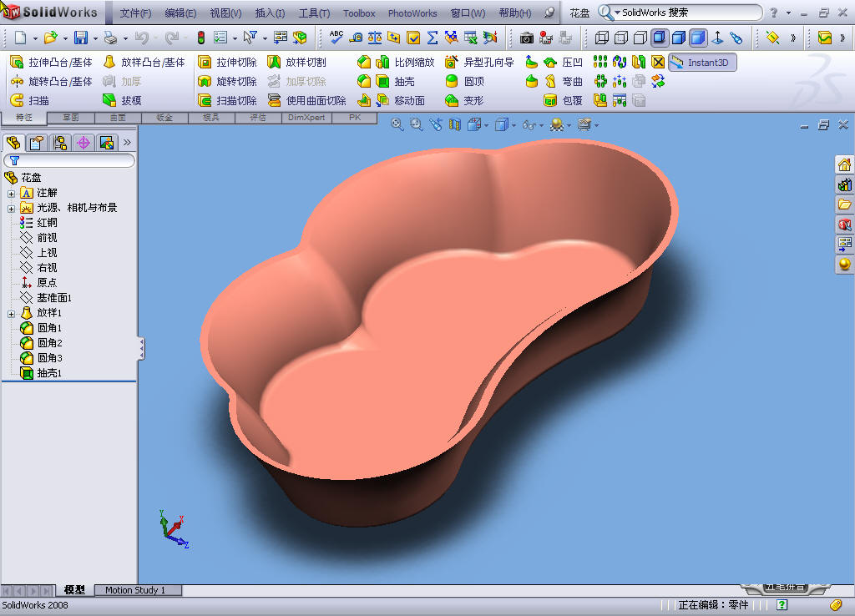Select Hole Wizard 异型孔向导
The width and height of the screenshot is (855, 616).
pyautogui.click(x=480, y=62)
